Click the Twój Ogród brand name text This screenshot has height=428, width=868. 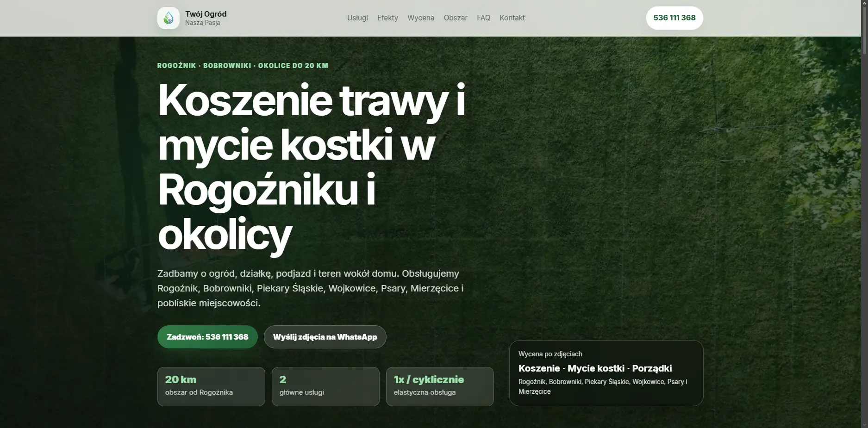coord(206,14)
